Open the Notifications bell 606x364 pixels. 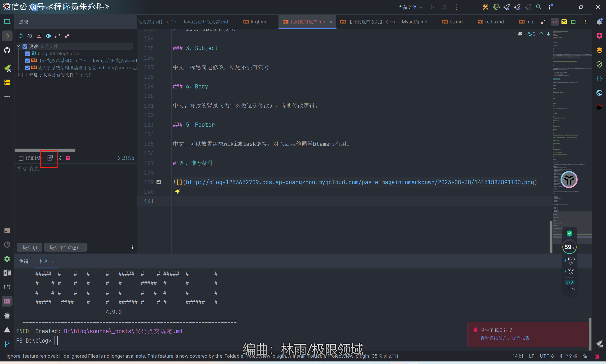coord(599,22)
